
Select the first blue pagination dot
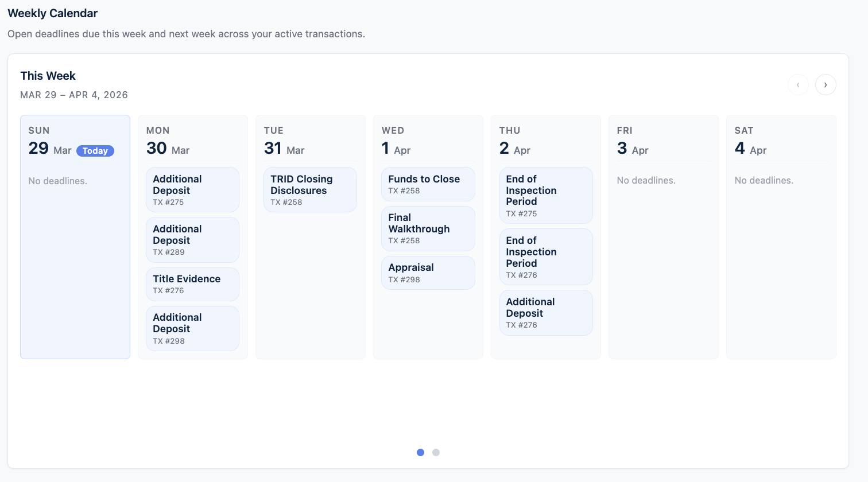click(420, 452)
